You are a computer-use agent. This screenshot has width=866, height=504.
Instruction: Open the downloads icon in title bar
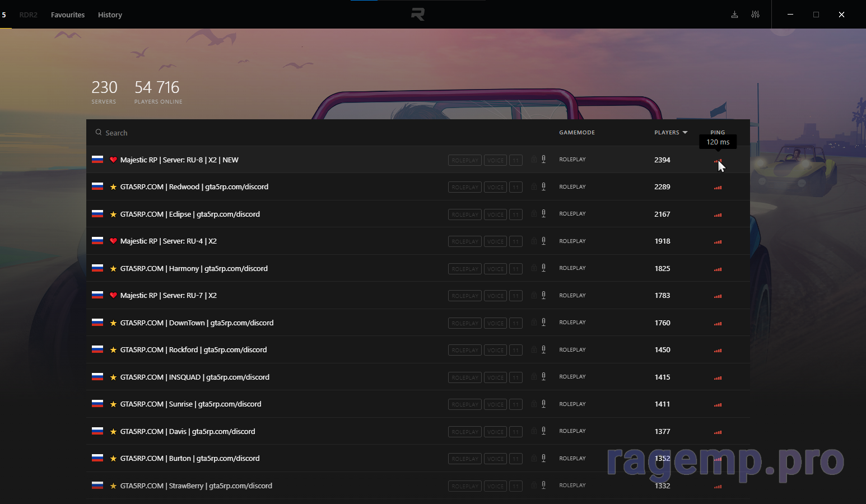click(x=734, y=15)
